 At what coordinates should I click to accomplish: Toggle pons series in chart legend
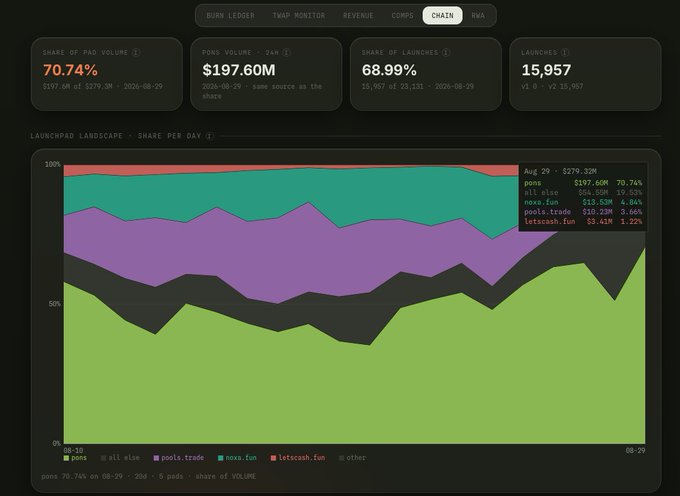[x=75, y=458]
